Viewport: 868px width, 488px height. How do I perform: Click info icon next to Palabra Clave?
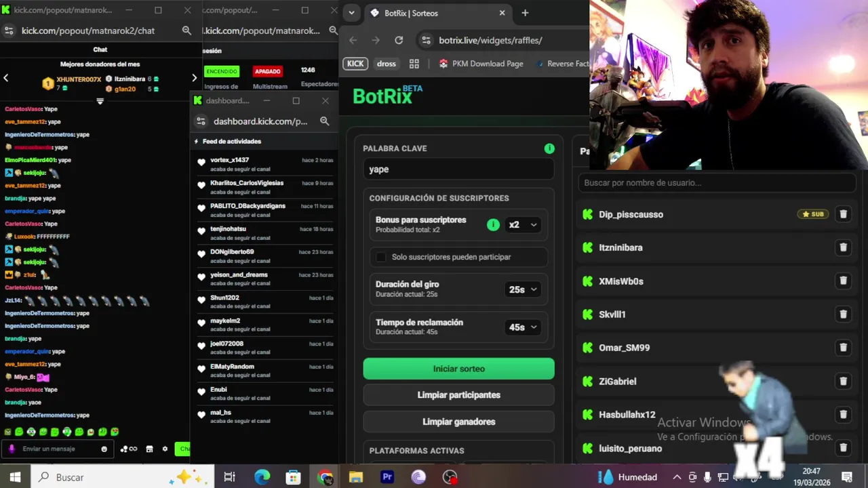[x=549, y=148]
